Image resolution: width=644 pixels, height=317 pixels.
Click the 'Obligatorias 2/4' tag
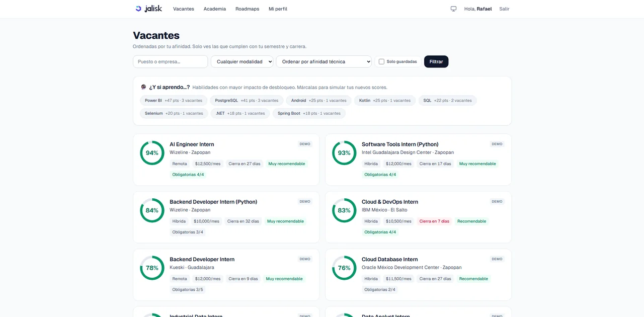pyautogui.click(x=380, y=290)
